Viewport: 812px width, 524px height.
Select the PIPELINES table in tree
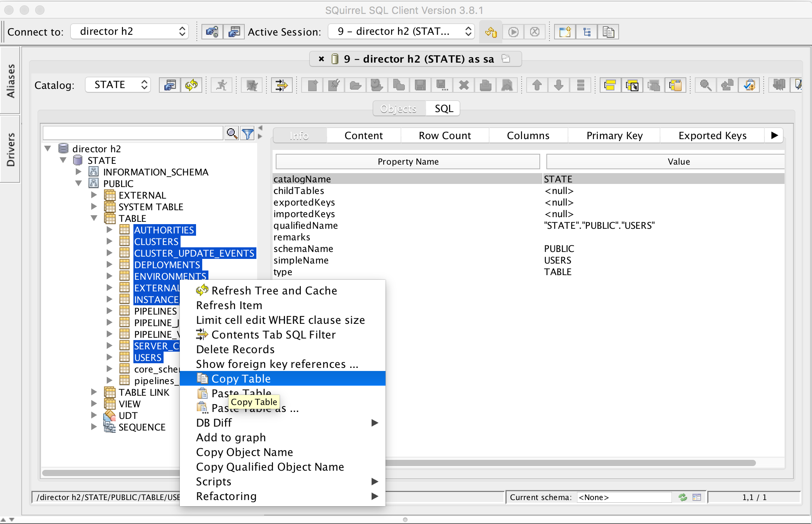[x=155, y=311]
